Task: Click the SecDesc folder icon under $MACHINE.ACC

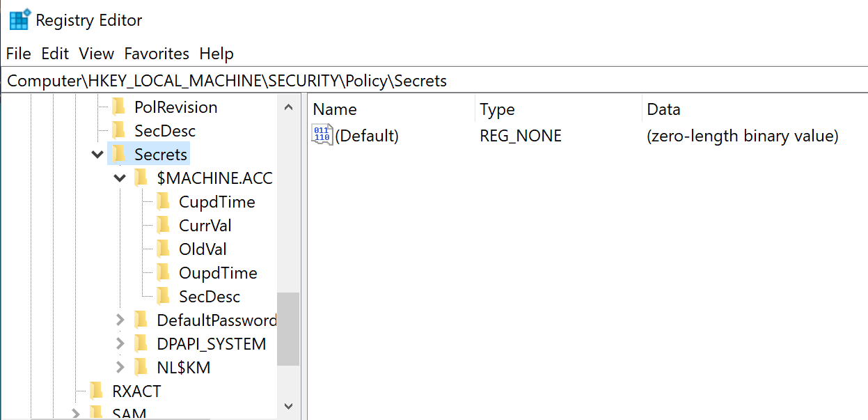Action: click(x=164, y=296)
